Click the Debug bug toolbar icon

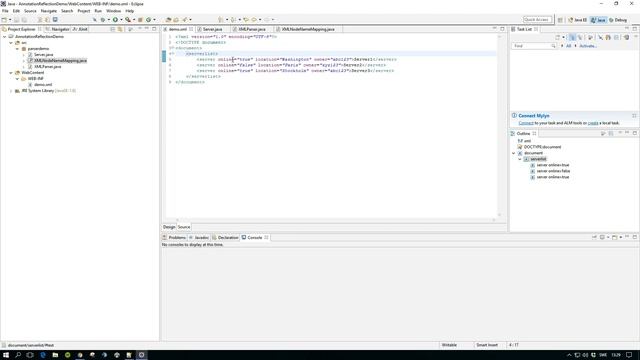102,20
